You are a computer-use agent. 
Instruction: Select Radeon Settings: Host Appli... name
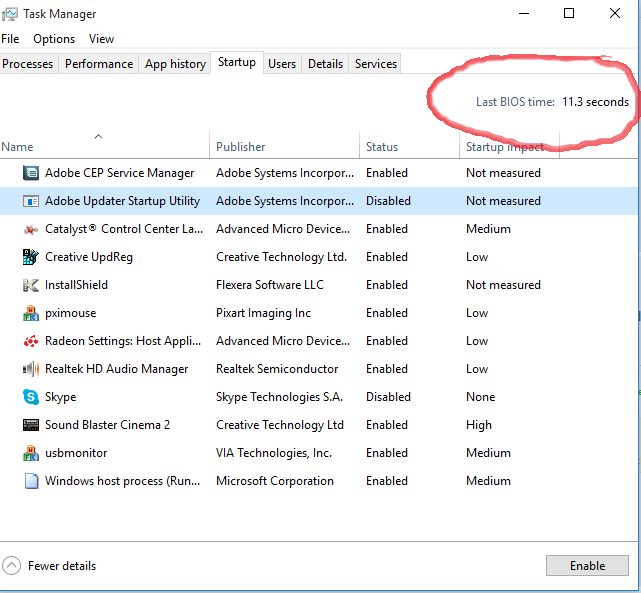pos(123,341)
